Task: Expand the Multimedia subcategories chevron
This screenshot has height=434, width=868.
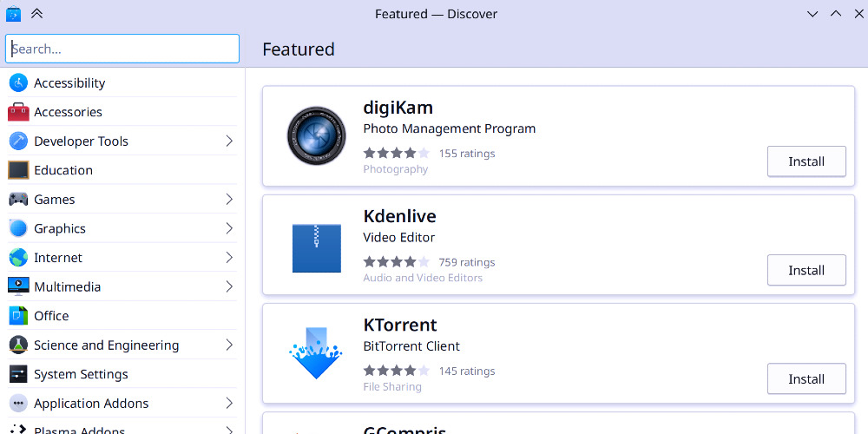Action: (x=229, y=286)
